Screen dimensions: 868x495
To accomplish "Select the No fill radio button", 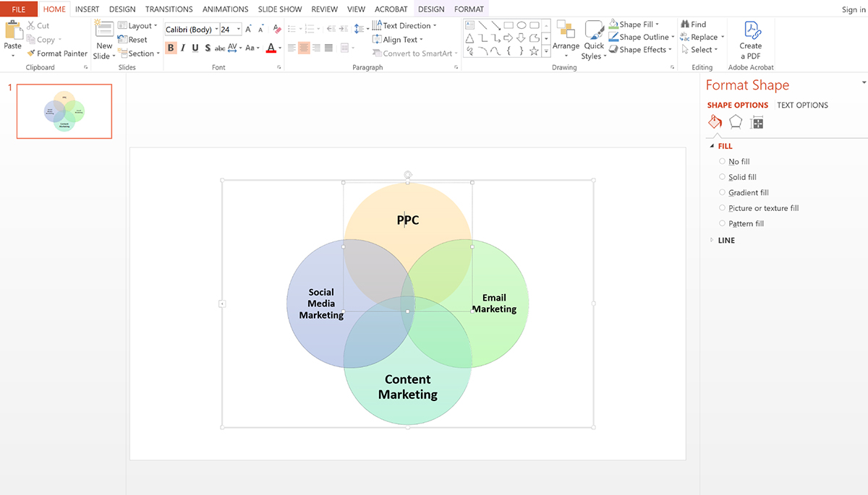I will (x=722, y=161).
